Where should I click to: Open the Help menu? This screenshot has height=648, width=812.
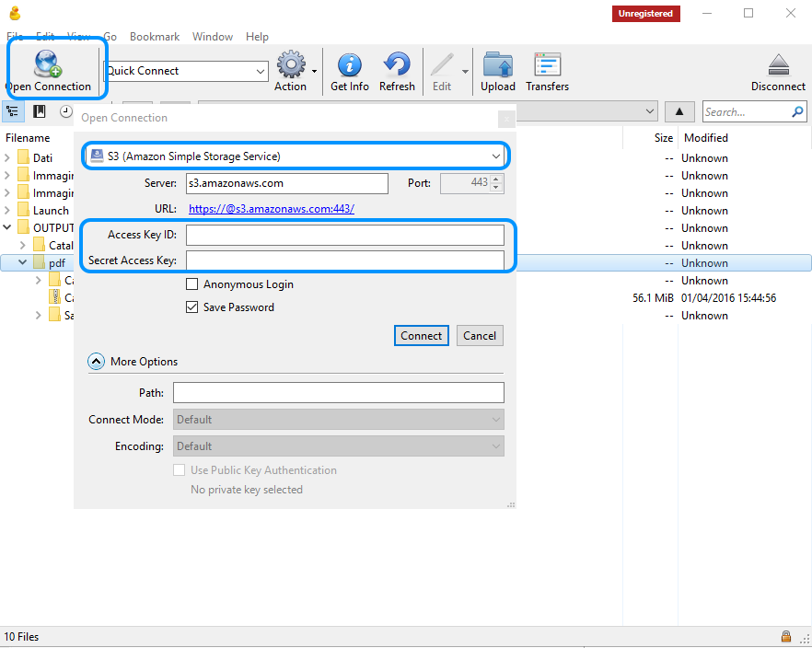pos(257,37)
